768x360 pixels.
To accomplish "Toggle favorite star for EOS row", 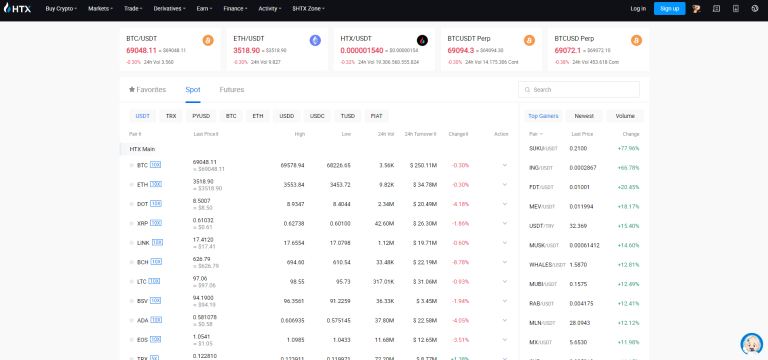I will [131, 339].
